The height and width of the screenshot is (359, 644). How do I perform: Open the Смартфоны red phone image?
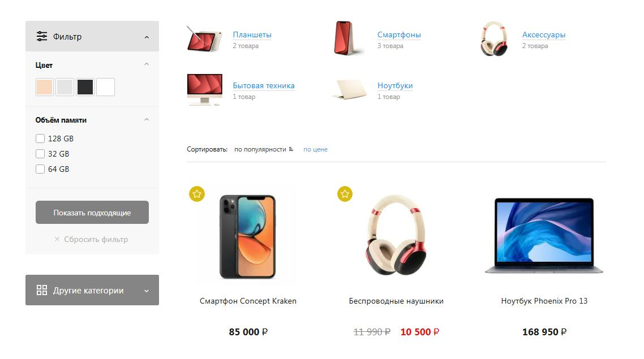pos(347,38)
